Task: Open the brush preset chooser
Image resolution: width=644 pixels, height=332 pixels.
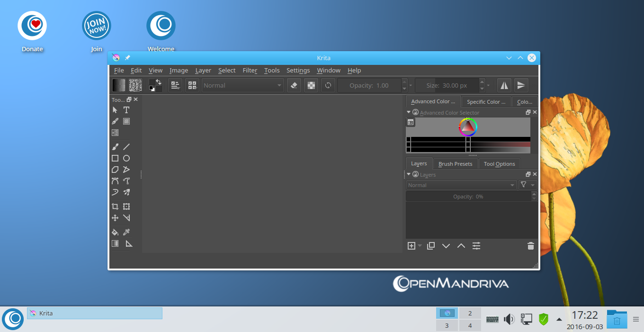Action: [x=192, y=85]
